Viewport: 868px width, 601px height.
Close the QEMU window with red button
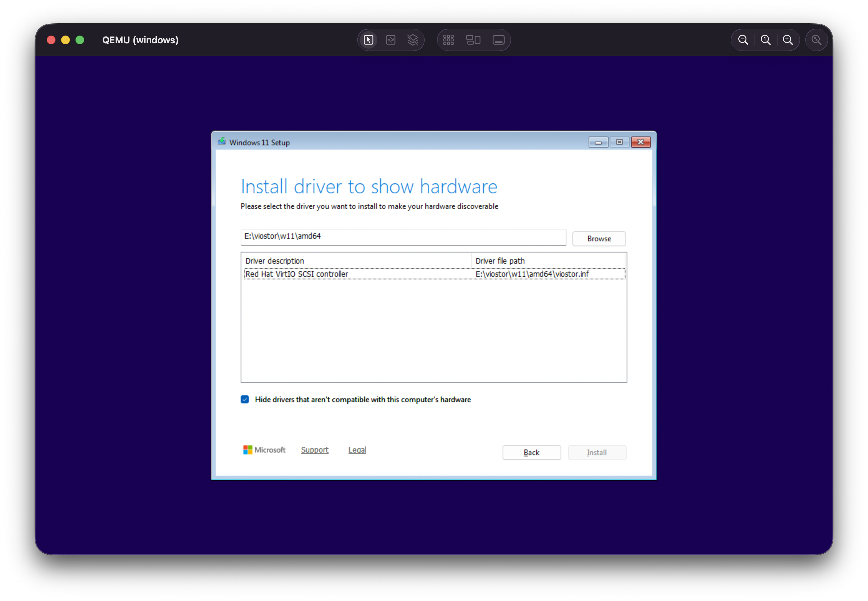[51, 40]
